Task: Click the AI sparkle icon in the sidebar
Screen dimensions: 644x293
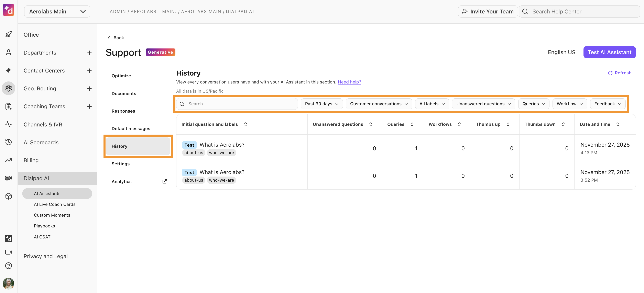Action: point(9,70)
